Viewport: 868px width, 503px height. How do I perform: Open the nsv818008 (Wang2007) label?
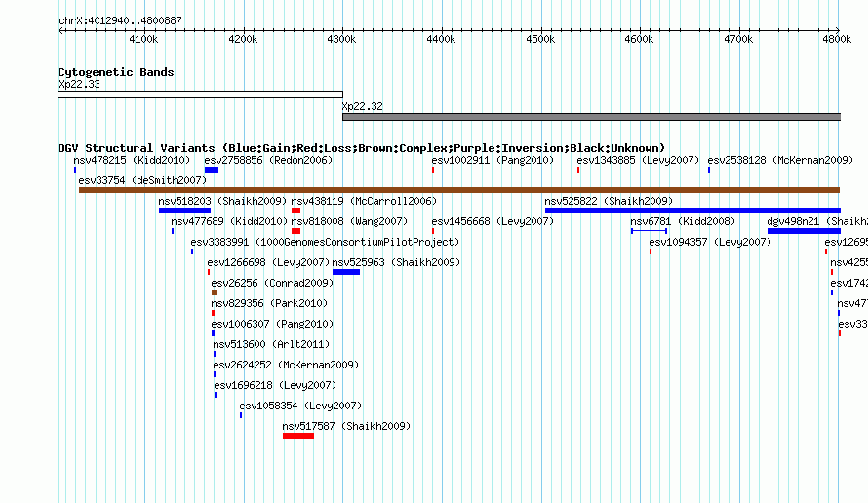coord(349,221)
